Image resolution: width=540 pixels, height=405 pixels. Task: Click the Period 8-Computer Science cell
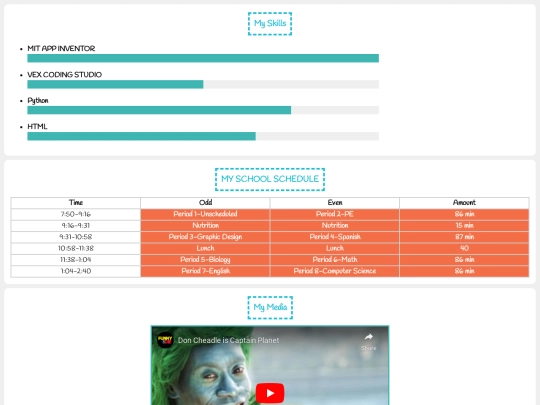(x=335, y=271)
